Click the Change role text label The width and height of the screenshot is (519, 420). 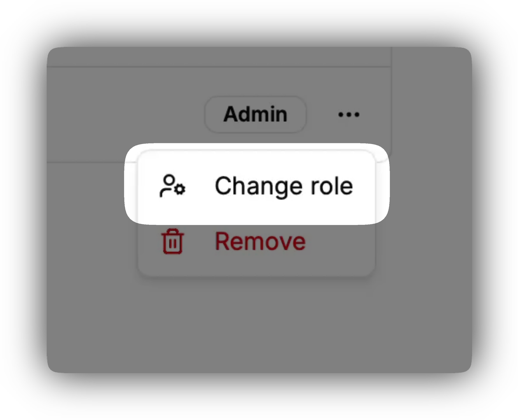tap(284, 186)
